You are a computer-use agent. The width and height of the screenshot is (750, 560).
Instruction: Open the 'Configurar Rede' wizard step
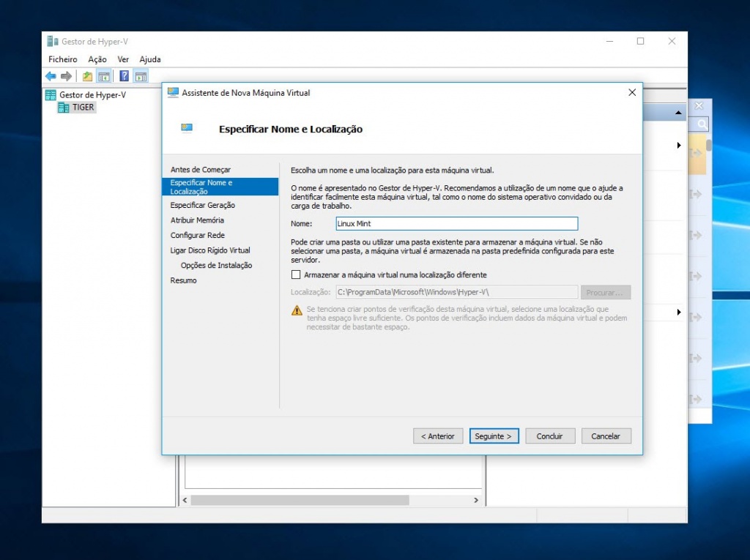click(x=198, y=235)
